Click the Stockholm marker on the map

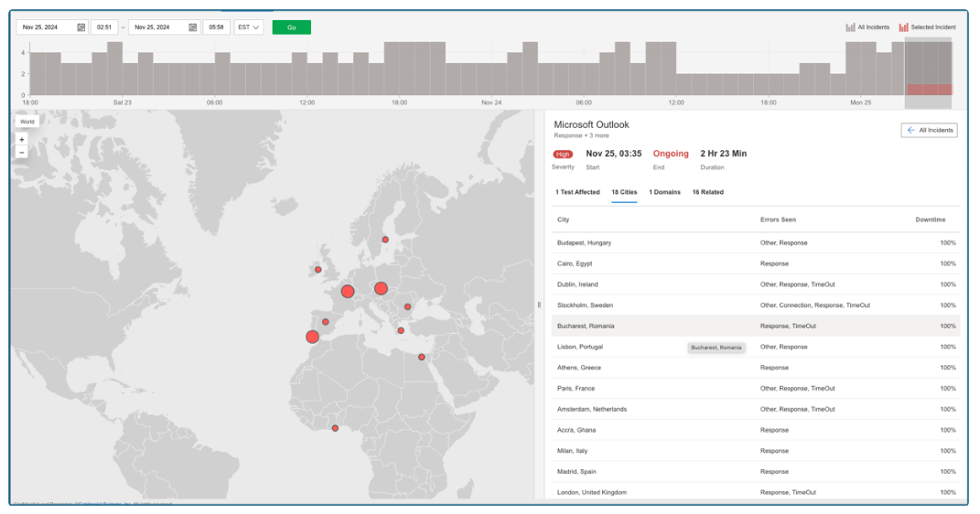[385, 240]
